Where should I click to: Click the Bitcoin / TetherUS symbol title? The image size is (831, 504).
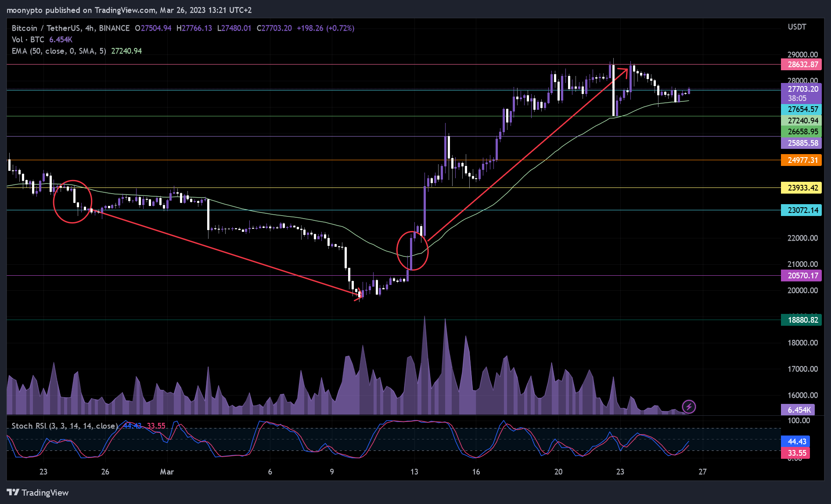pos(71,28)
